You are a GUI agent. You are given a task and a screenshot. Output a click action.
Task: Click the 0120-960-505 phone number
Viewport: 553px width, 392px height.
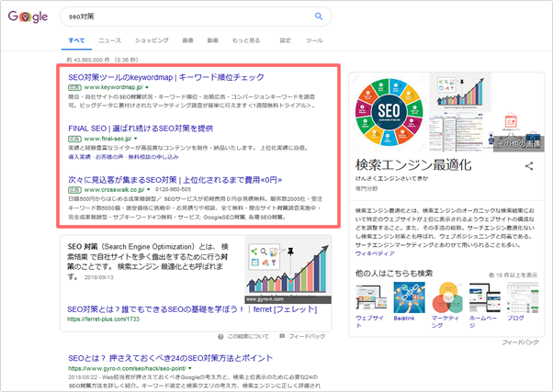pos(174,190)
